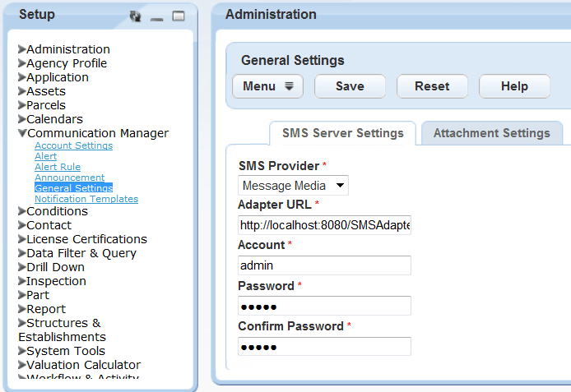Open the Menu dropdown button
Screen dimensions: 571x392
tap(267, 86)
